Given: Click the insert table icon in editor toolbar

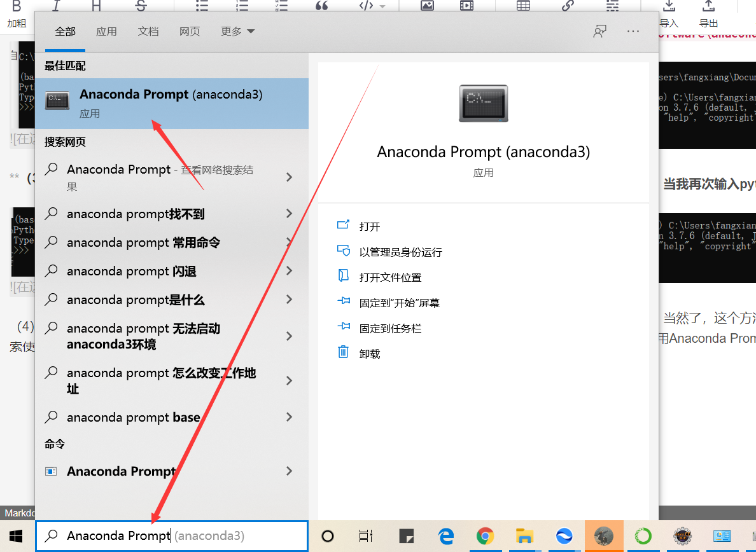Looking at the screenshot, I should [x=523, y=6].
